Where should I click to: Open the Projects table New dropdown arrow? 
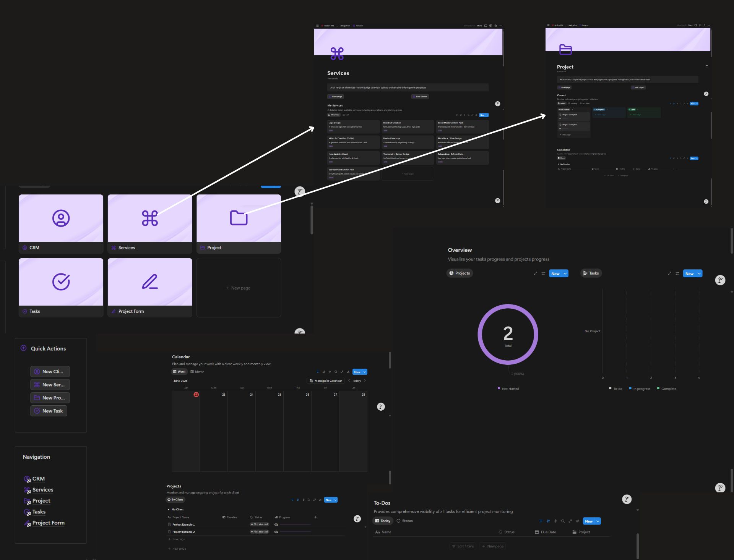(x=336, y=500)
